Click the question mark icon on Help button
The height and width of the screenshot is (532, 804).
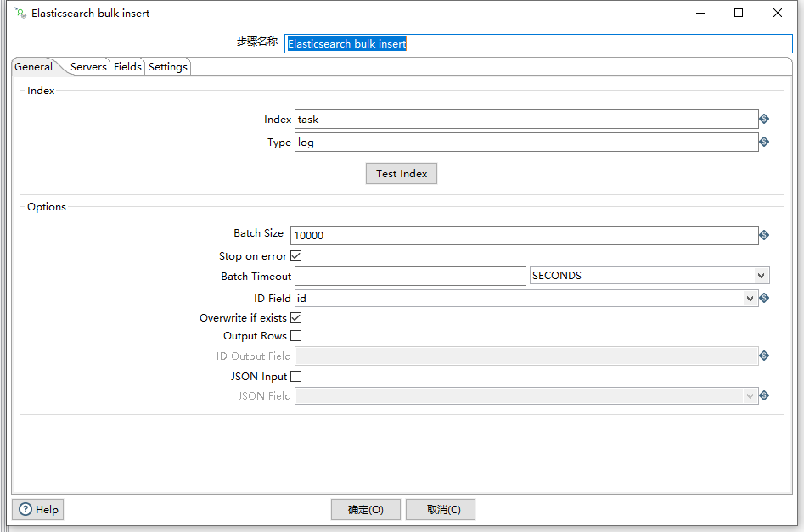click(25, 509)
